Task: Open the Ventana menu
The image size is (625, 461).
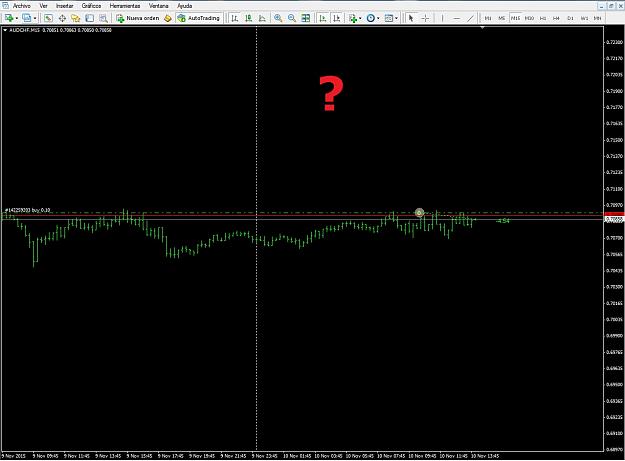Action: point(159,6)
